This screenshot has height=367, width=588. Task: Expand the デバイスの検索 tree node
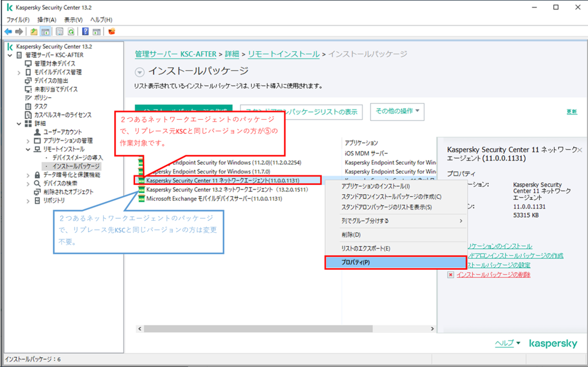[28, 183]
